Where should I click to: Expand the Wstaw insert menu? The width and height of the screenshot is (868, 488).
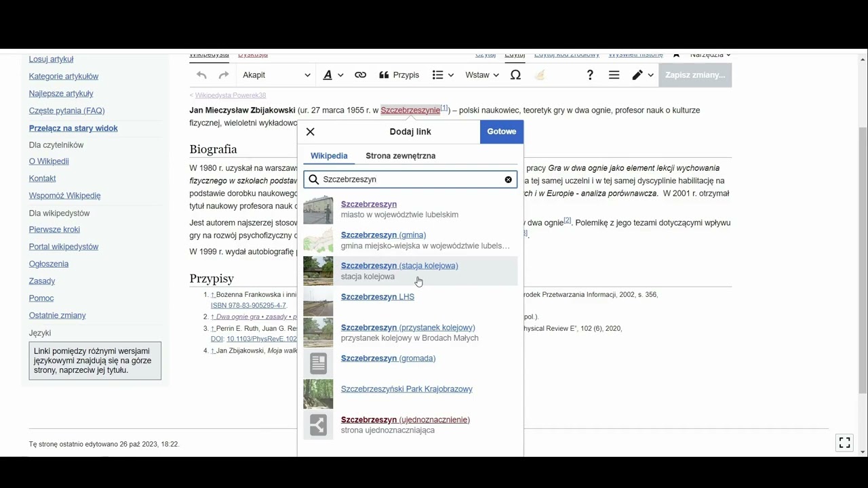(481, 75)
